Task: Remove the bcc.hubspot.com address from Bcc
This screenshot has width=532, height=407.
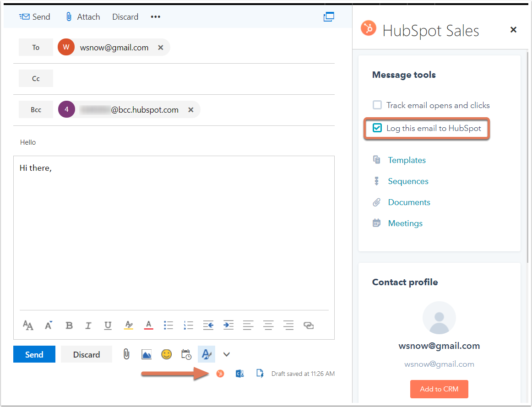Action: click(x=190, y=110)
